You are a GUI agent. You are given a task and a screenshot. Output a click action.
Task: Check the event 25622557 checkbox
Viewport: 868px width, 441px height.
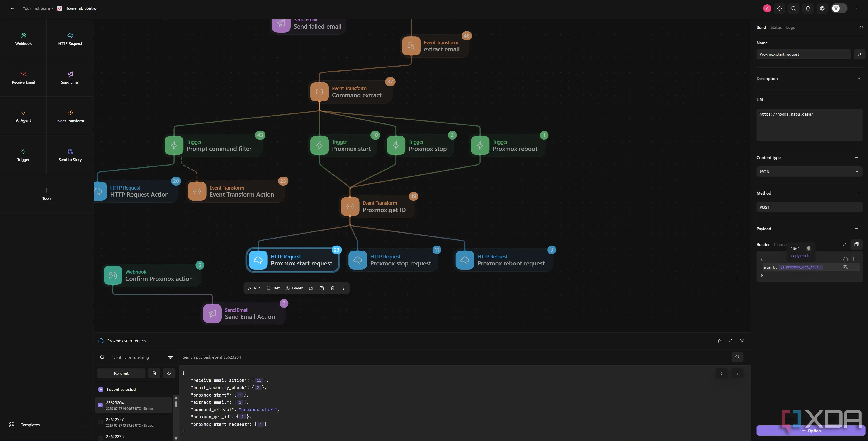(100, 422)
